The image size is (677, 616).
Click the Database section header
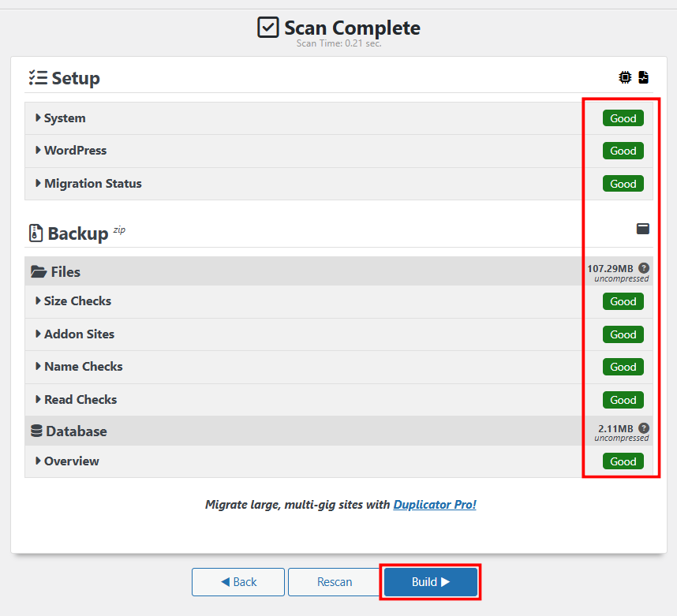pos(339,431)
